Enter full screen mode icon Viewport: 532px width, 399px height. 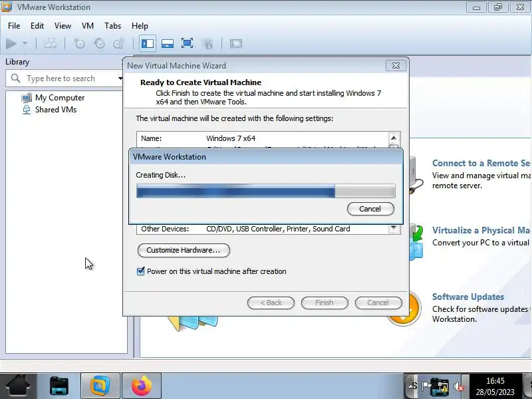pyautogui.click(x=188, y=43)
